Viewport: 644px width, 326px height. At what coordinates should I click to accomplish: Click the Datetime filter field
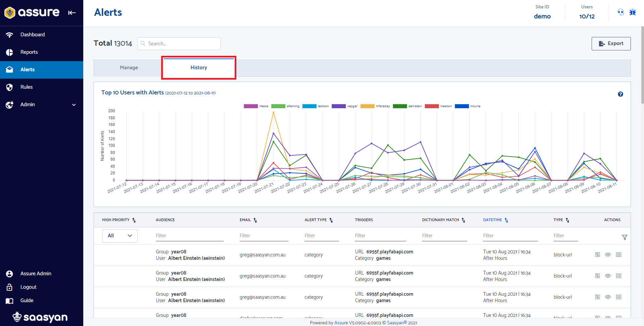point(510,236)
